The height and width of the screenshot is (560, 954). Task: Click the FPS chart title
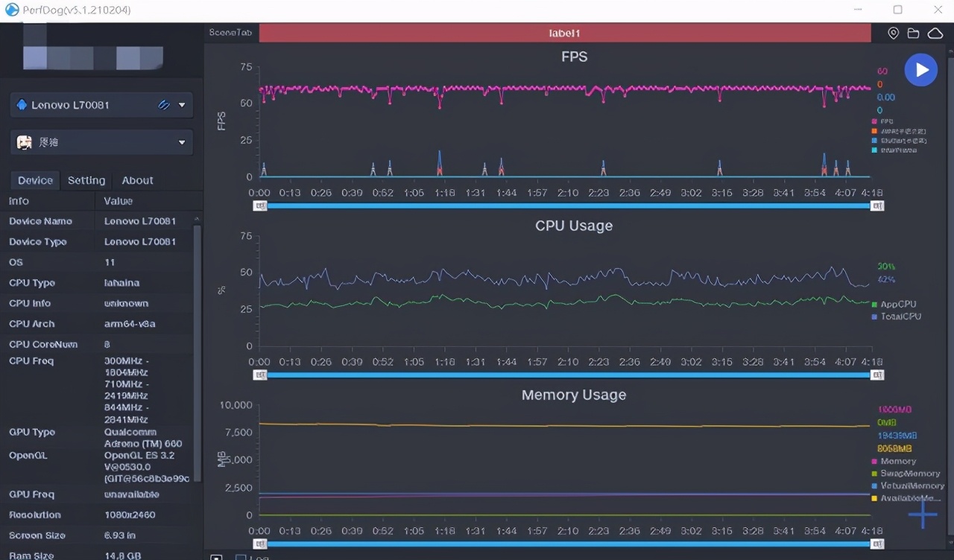pyautogui.click(x=574, y=57)
